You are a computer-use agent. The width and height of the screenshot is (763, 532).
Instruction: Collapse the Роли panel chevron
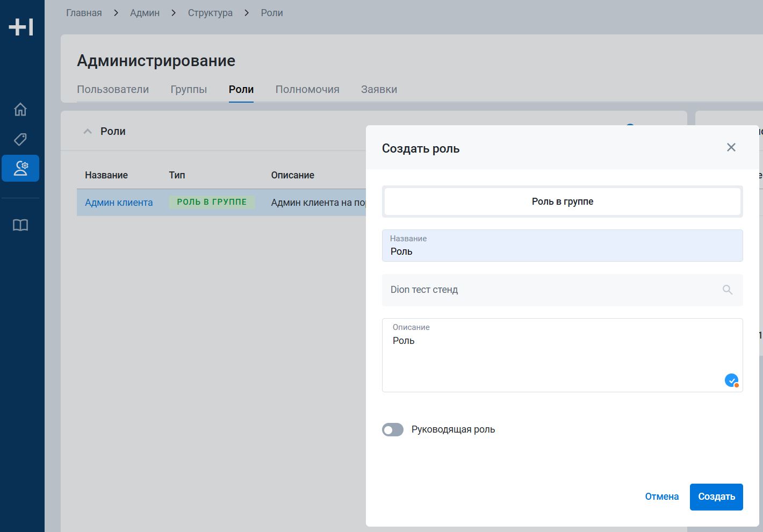[88, 132]
